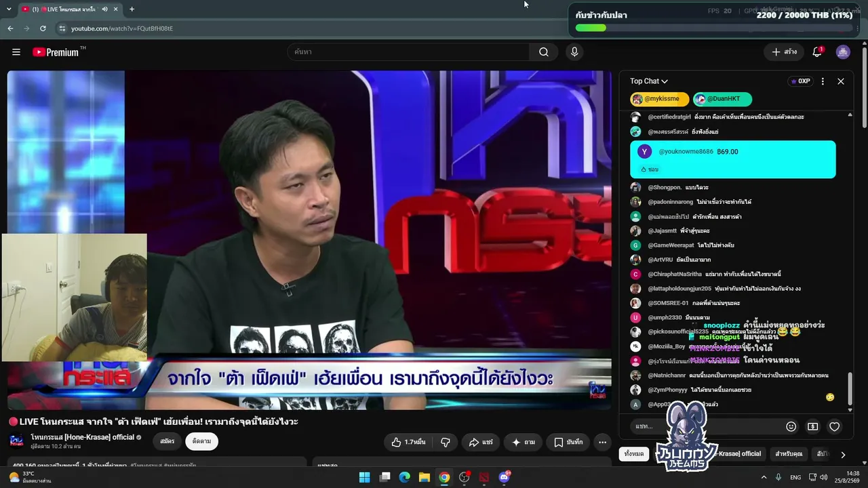Join the channel with สมัคร button
The image size is (868, 488).
pyautogui.click(x=167, y=441)
